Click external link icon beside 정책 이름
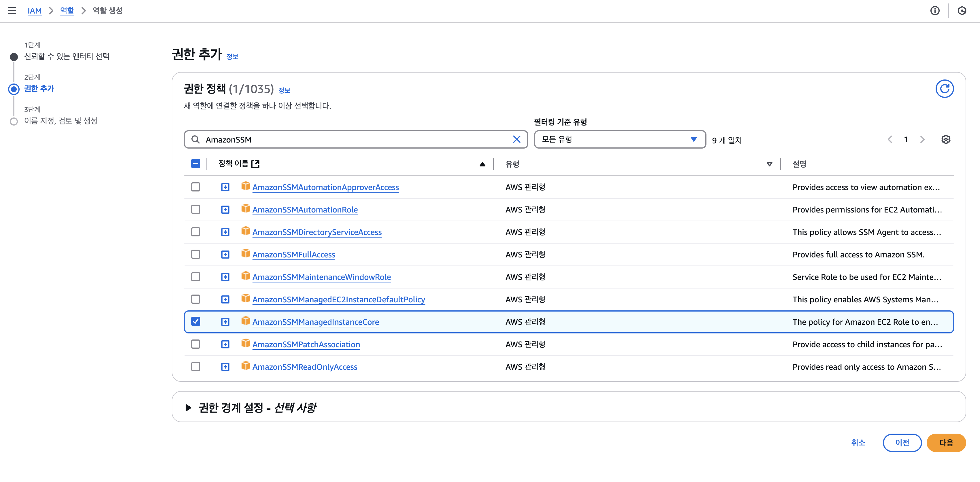The image size is (980, 482). click(256, 164)
